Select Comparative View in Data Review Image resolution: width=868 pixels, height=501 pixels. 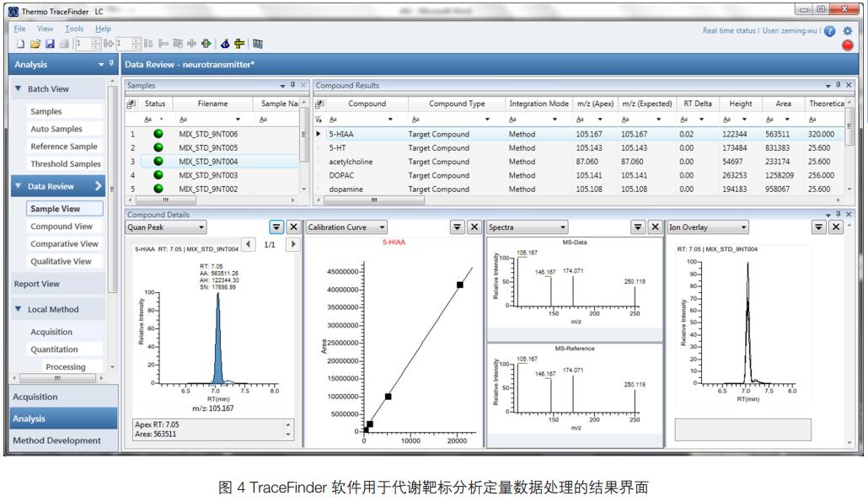tap(64, 244)
